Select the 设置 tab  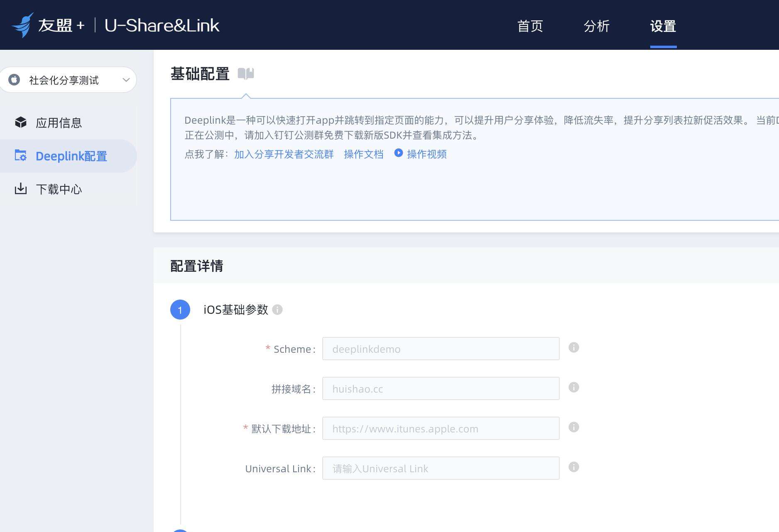pyautogui.click(x=663, y=26)
